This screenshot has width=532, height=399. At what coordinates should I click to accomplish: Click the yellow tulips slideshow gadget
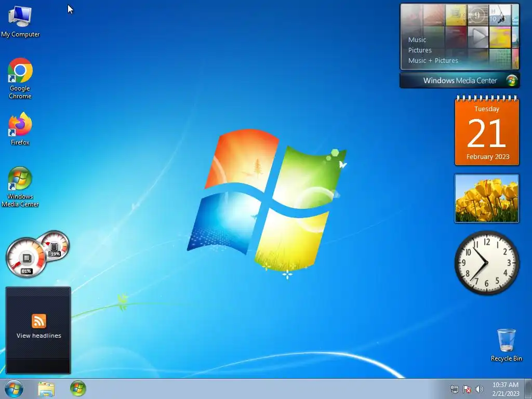[x=486, y=198]
